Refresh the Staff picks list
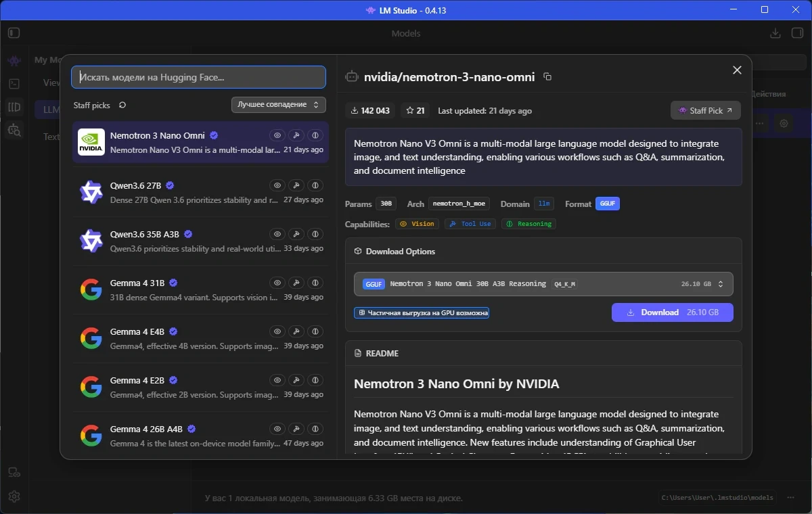Screen dimensions: 812x514 click(x=122, y=105)
